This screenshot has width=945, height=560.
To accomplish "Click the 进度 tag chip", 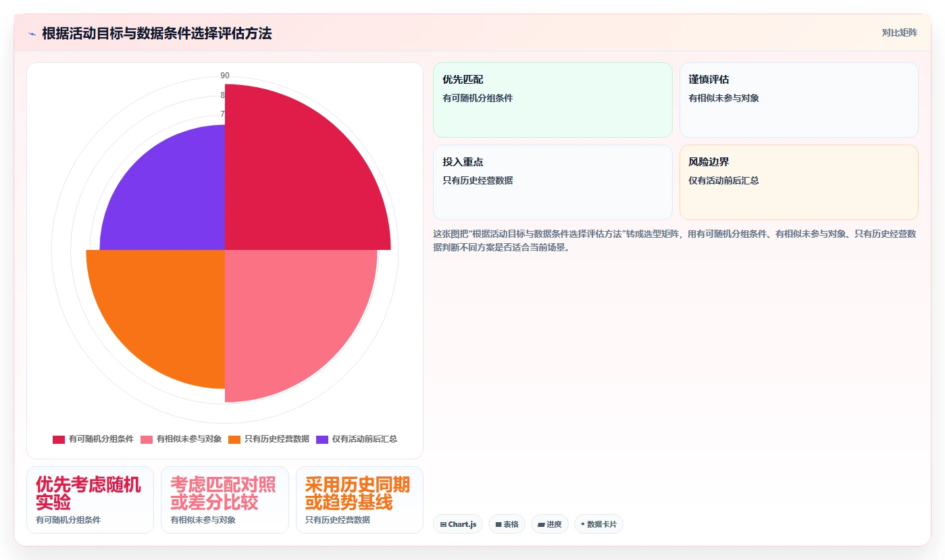I will point(550,524).
